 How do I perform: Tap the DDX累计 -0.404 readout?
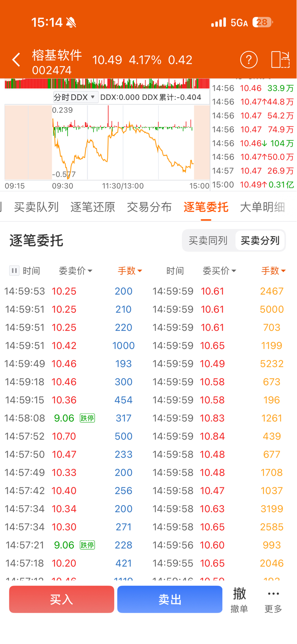pos(171,97)
